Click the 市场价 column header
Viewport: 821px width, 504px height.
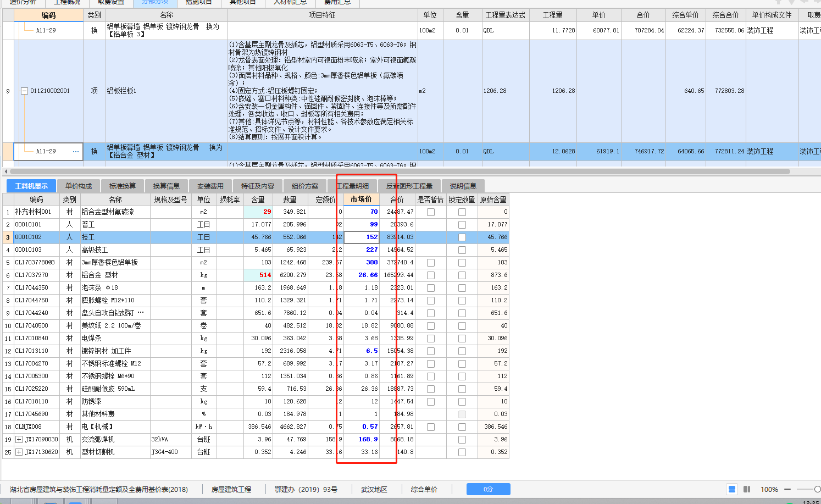coord(361,200)
